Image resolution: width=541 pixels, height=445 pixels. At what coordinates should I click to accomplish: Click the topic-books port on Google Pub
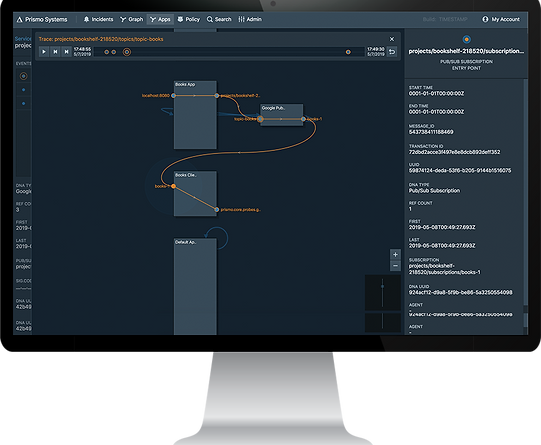pyautogui.click(x=260, y=119)
